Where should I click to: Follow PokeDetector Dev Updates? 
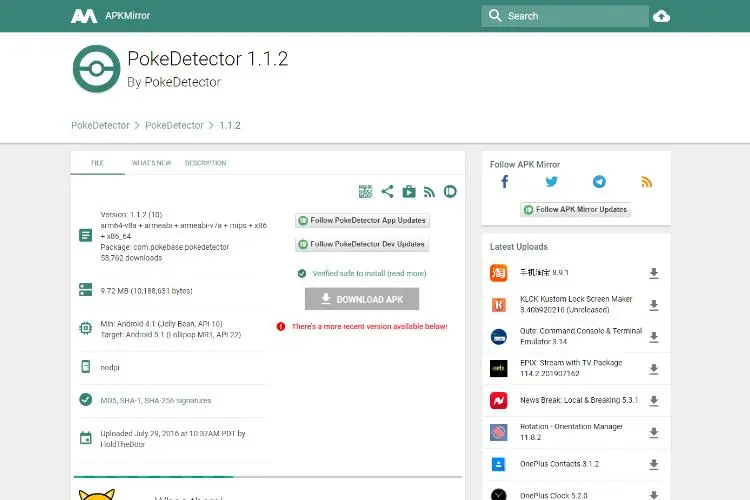click(x=362, y=244)
